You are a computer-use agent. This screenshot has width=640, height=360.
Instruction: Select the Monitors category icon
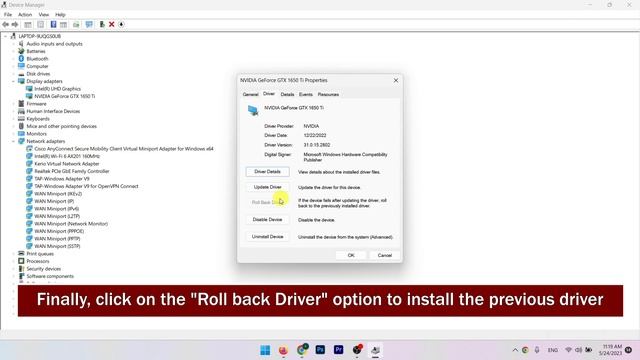pos(21,134)
